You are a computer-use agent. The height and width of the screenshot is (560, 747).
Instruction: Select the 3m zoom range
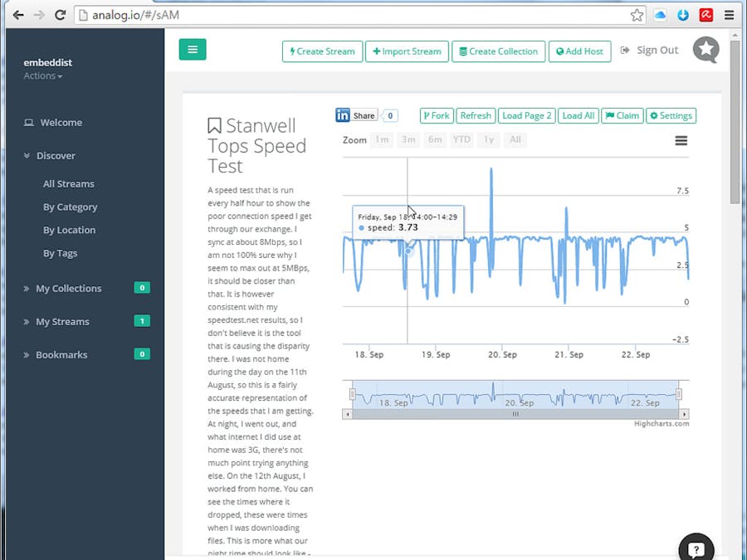(x=408, y=139)
